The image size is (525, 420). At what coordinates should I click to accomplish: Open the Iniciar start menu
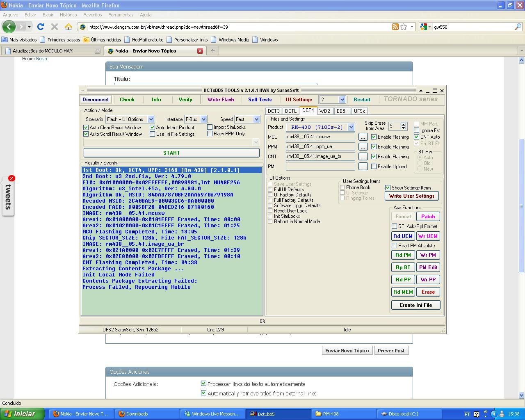22,414
